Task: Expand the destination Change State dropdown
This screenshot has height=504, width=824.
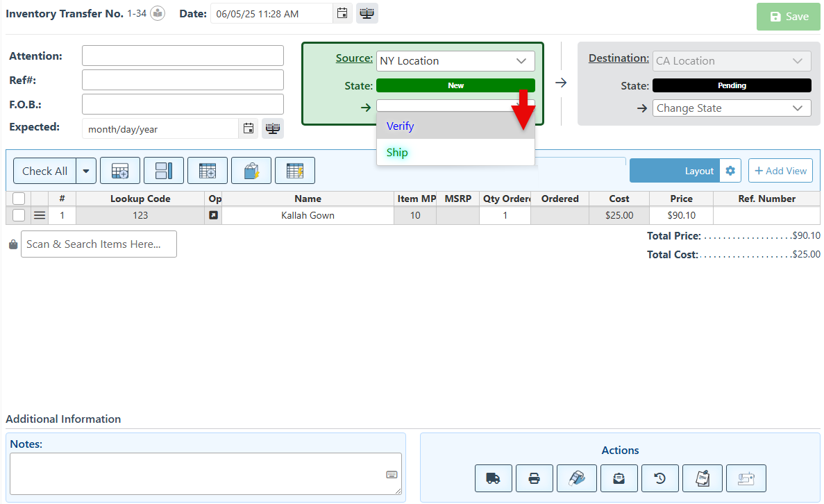Action: pyautogui.click(x=732, y=108)
